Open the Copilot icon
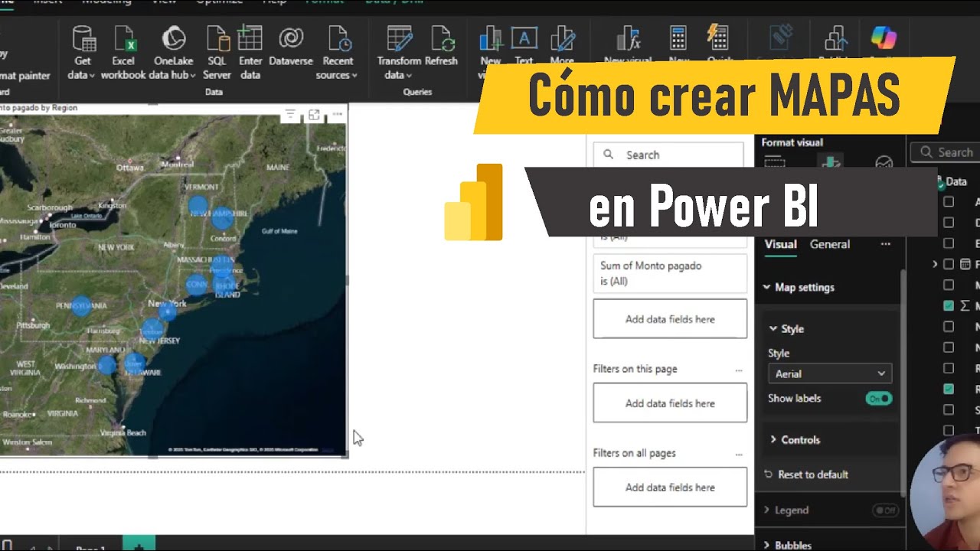The width and height of the screenshot is (980, 551). tap(884, 37)
